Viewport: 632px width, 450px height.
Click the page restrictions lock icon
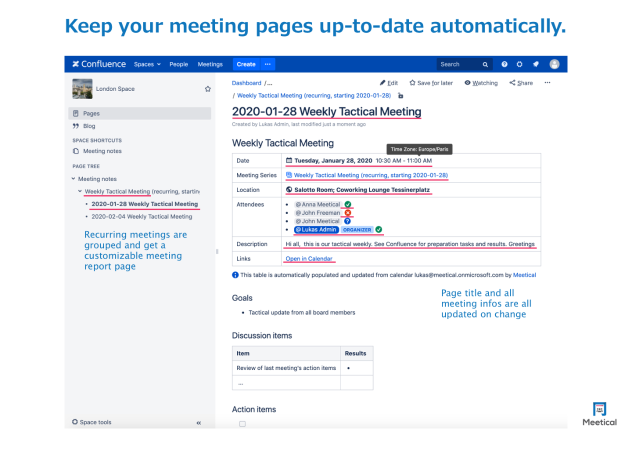coord(401,96)
